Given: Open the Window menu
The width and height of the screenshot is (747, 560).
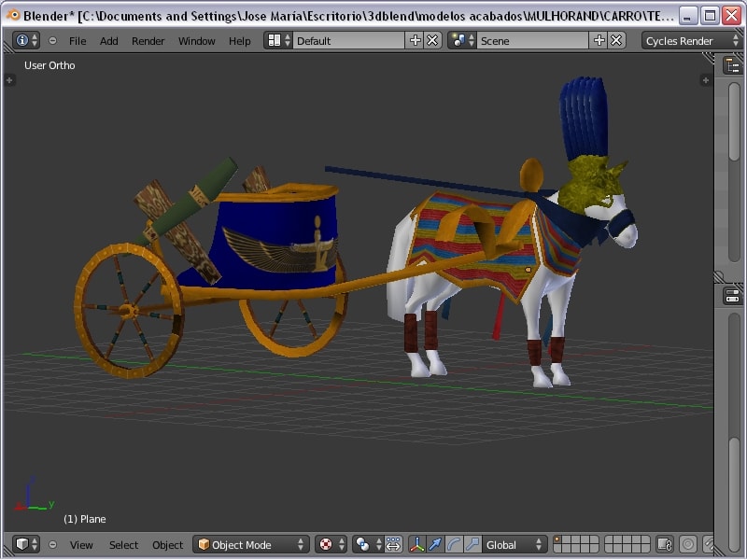Looking at the screenshot, I should tap(196, 40).
